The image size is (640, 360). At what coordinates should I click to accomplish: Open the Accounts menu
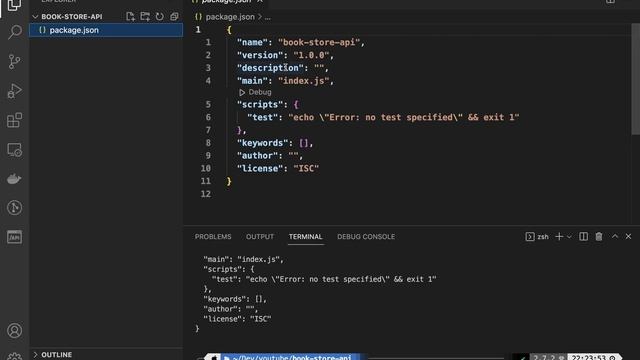15,330
